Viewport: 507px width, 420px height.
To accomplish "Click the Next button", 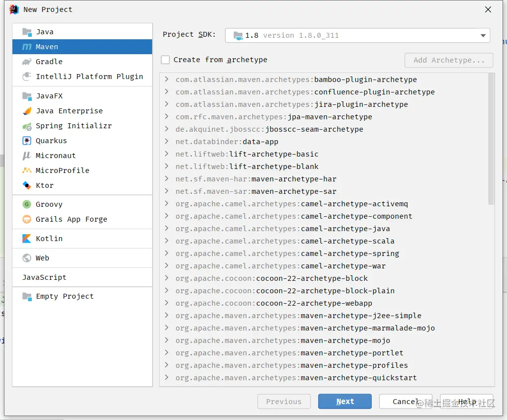I will click(x=344, y=402).
